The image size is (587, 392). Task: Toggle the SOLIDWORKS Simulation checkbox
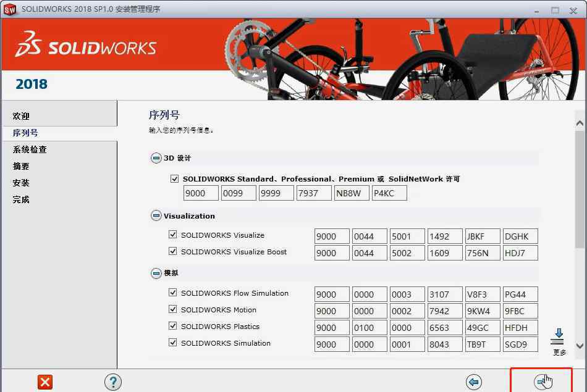(x=172, y=343)
